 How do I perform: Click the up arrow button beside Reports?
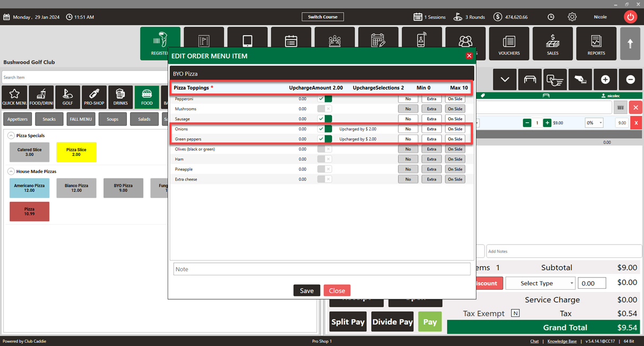point(630,44)
